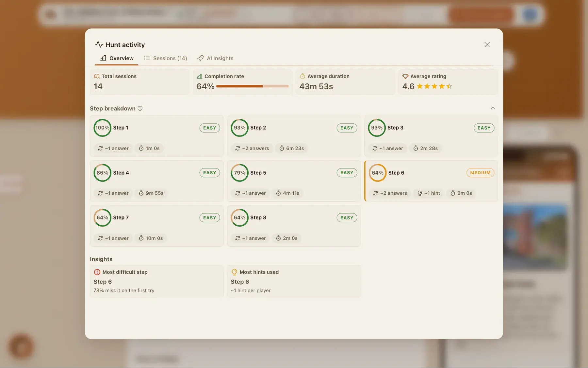
Task: Click the Step 3 93% progress ring
Action: point(377,128)
